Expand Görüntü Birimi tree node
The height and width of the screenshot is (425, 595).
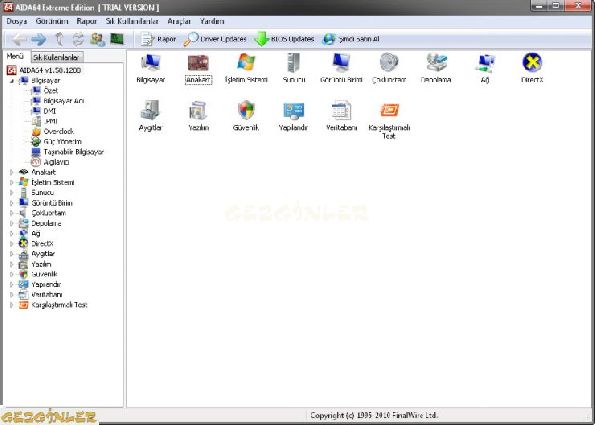tap(12, 203)
